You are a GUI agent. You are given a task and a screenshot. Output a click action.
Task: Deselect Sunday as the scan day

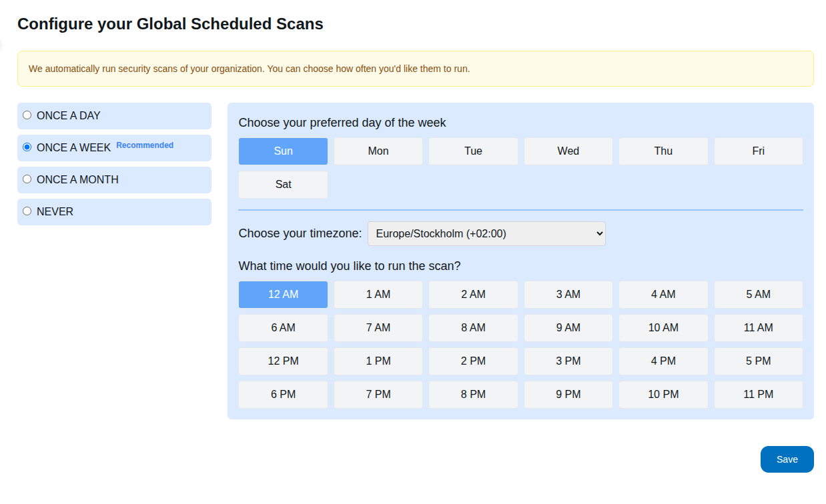click(x=283, y=151)
